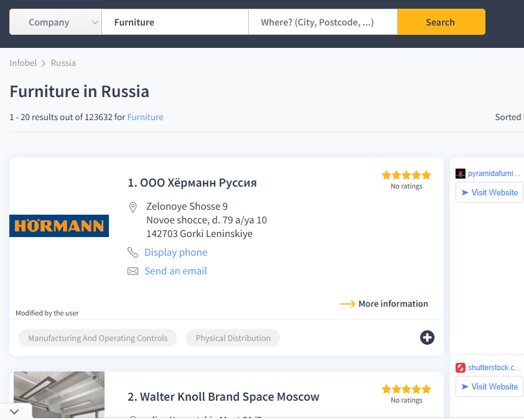Click Send an email link
The height and width of the screenshot is (420, 524).
pyautogui.click(x=175, y=271)
